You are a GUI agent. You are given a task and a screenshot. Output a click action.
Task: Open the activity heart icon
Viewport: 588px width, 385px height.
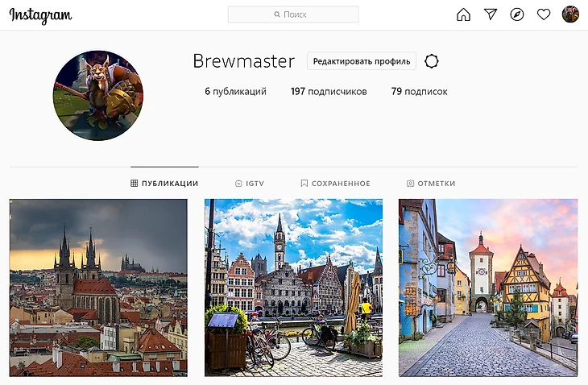[544, 14]
